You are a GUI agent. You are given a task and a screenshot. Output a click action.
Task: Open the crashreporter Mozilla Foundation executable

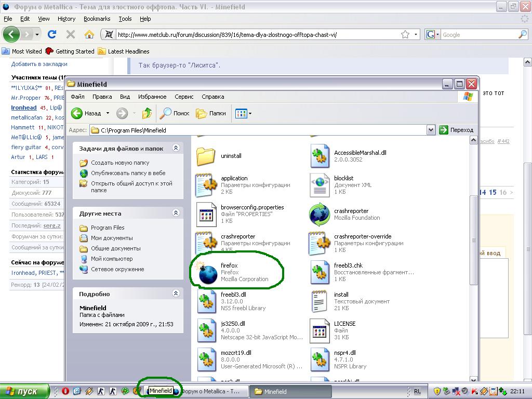(x=320, y=215)
